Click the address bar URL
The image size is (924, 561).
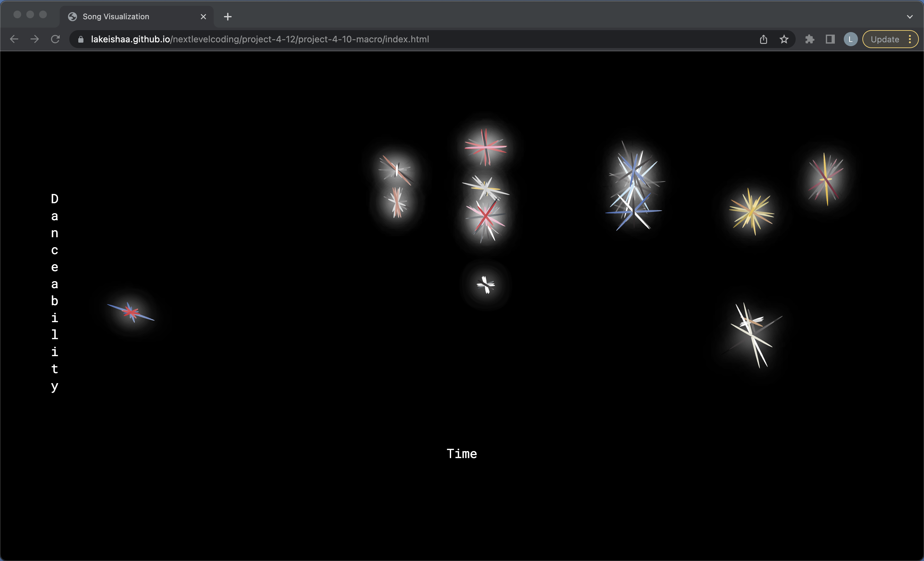(260, 39)
